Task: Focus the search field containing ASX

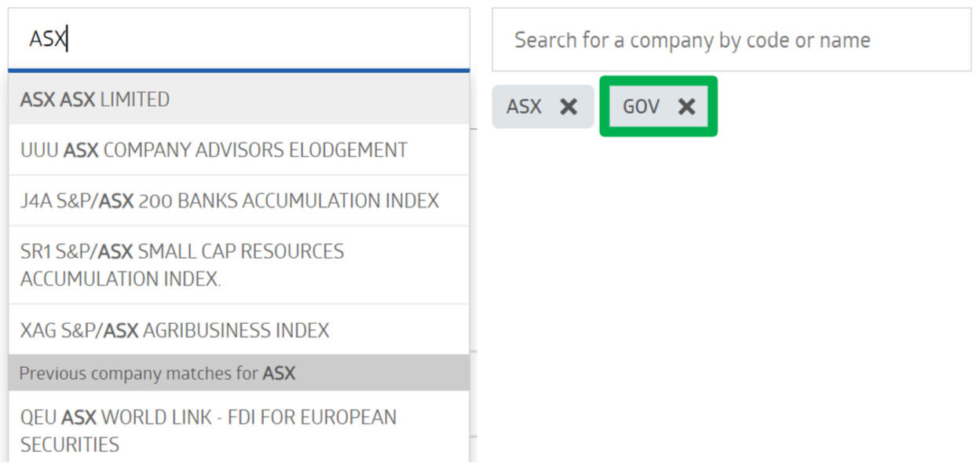Action: pyautogui.click(x=239, y=39)
